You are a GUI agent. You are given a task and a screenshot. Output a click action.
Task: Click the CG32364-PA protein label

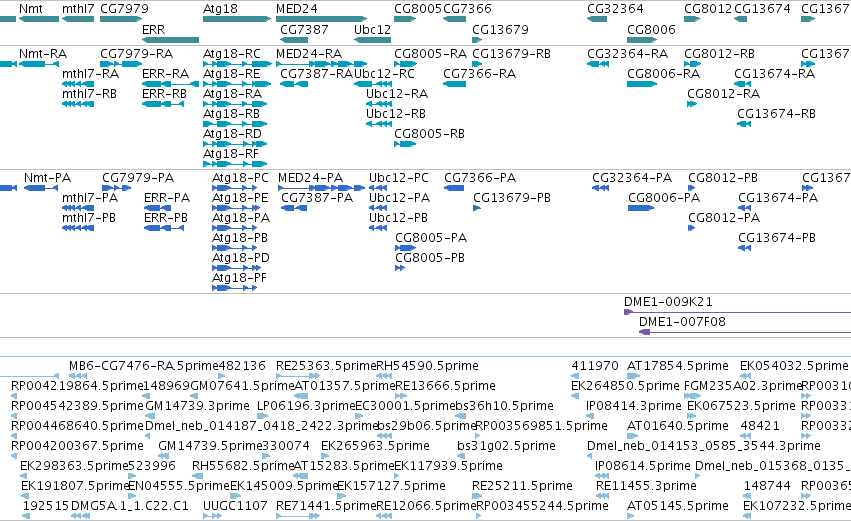point(632,178)
